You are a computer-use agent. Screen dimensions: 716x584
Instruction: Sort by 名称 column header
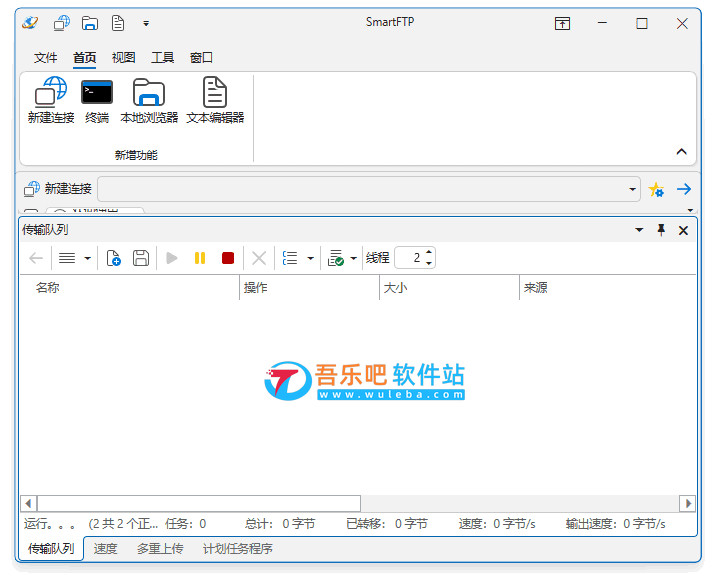(x=129, y=288)
